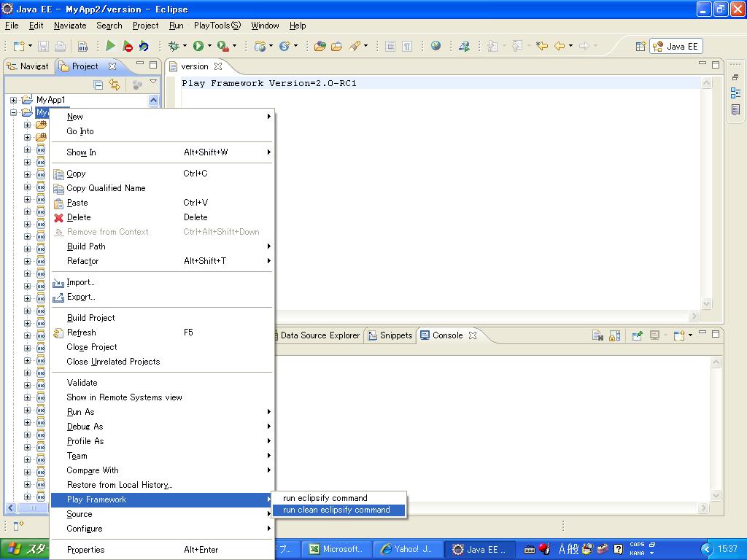Toggle Show Whitespace Characters pilcrow icon
Screen dimensions: 747x560
407,46
